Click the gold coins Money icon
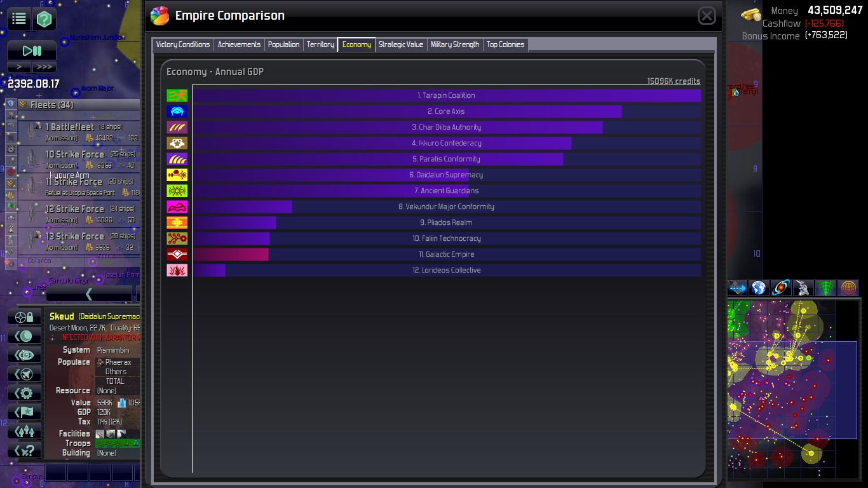The width and height of the screenshot is (868, 488). [751, 14]
